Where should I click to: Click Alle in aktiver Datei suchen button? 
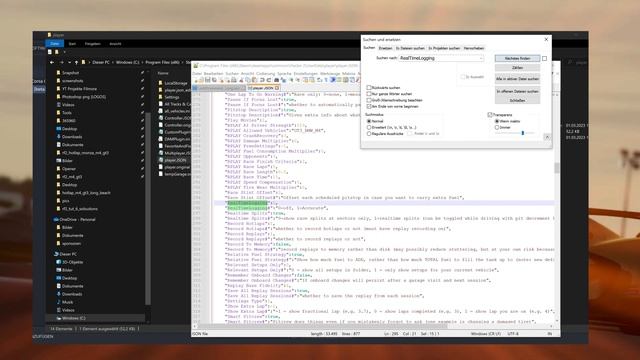coord(518,79)
